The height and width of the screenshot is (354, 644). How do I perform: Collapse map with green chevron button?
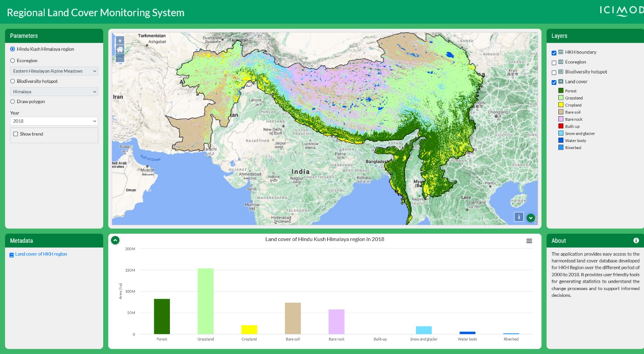click(x=530, y=218)
